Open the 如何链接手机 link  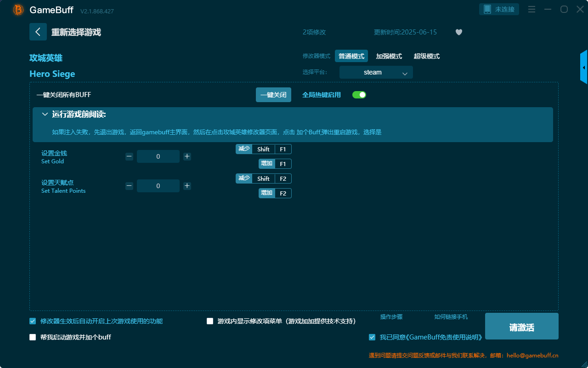click(x=451, y=317)
